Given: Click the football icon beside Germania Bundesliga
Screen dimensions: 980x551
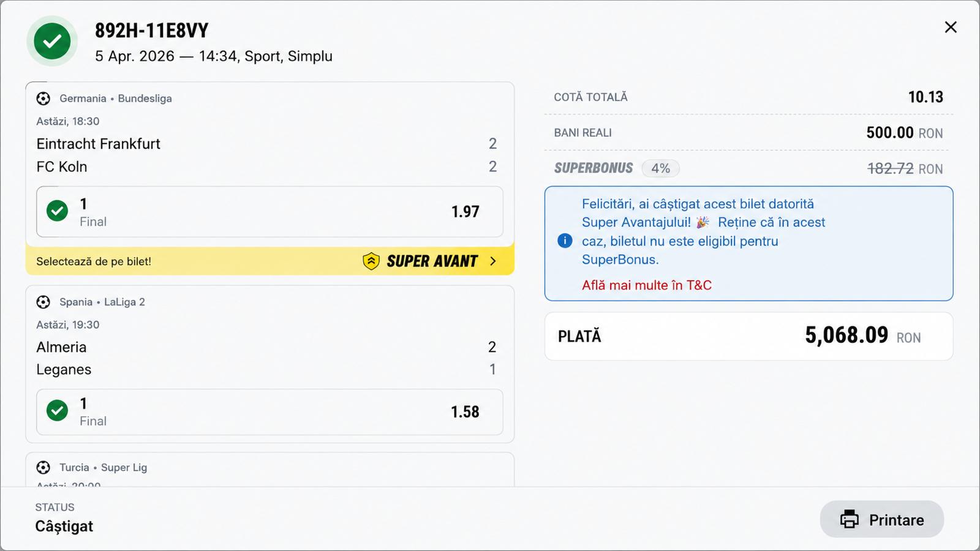Looking at the screenshot, I should [x=43, y=99].
